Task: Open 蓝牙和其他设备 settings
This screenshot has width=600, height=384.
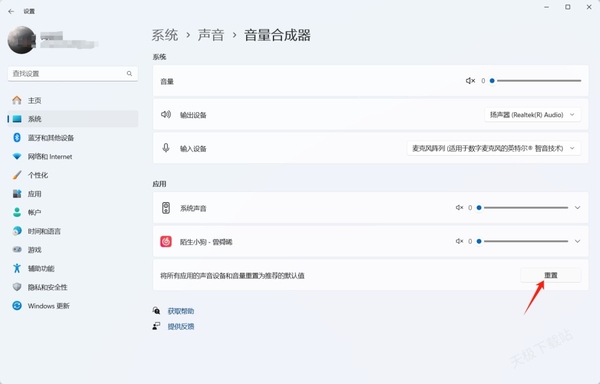Action: [73, 138]
